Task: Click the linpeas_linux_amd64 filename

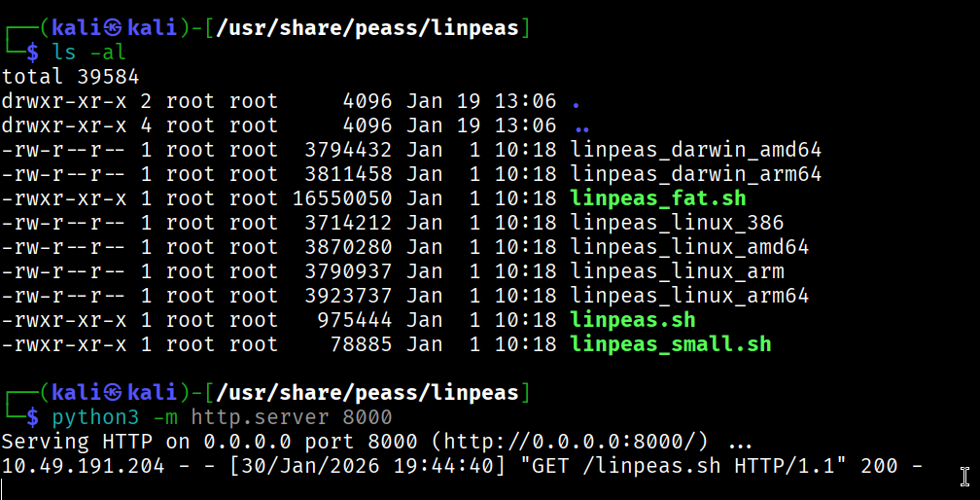Action: pos(689,247)
